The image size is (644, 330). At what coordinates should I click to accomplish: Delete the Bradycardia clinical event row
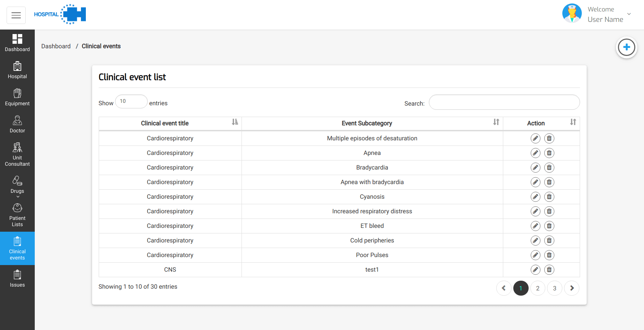pyautogui.click(x=549, y=167)
